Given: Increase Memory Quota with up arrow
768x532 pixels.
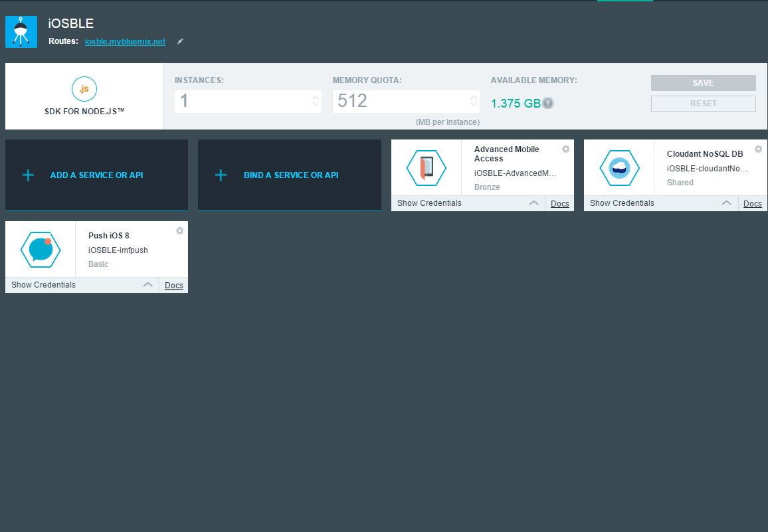Looking at the screenshot, I should [x=474, y=97].
